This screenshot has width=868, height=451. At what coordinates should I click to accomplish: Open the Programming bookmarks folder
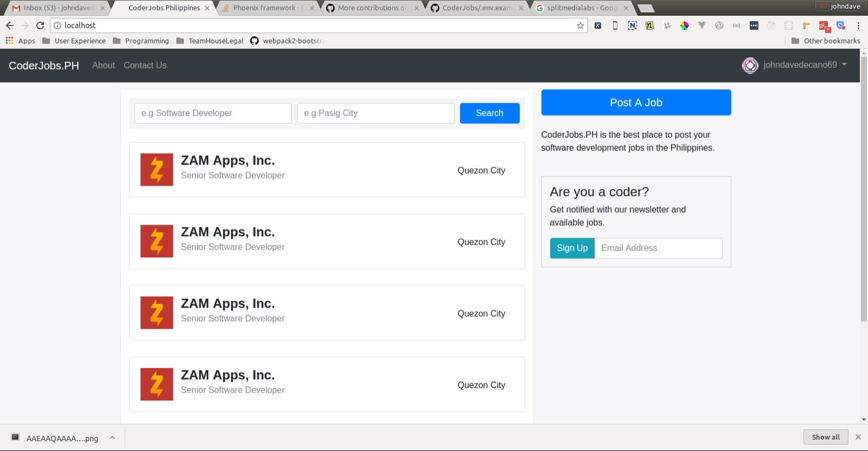[141, 41]
